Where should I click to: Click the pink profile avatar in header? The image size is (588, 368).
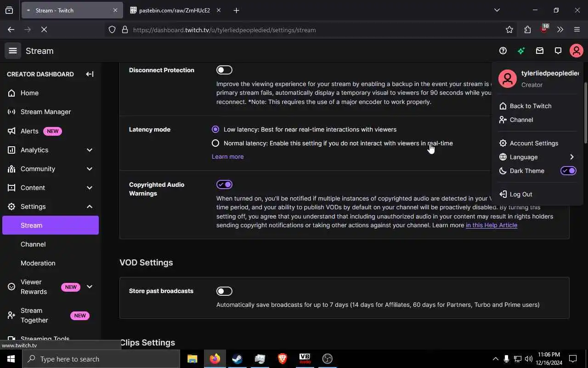(x=577, y=51)
